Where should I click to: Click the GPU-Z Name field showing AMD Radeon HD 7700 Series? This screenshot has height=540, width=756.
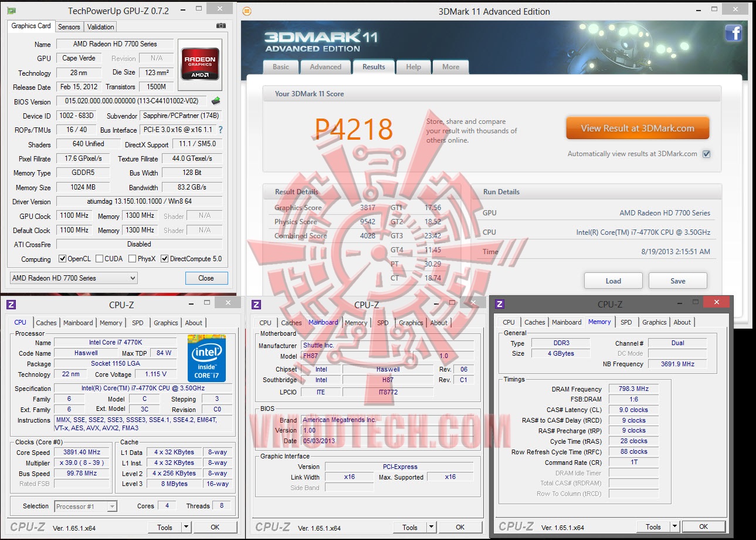[115, 44]
